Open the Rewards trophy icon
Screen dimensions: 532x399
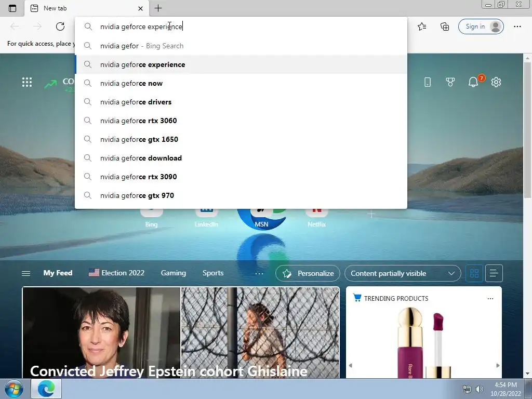450,82
